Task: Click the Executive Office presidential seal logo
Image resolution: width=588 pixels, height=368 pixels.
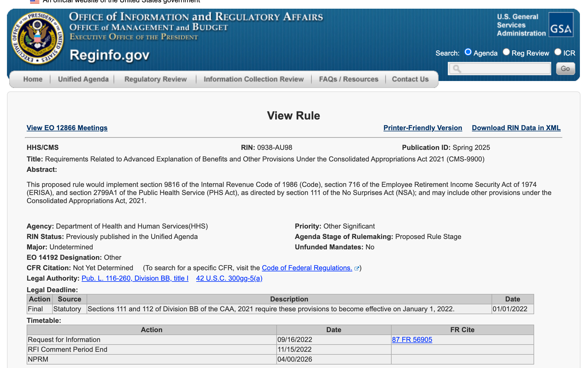Action: point(37,38)
